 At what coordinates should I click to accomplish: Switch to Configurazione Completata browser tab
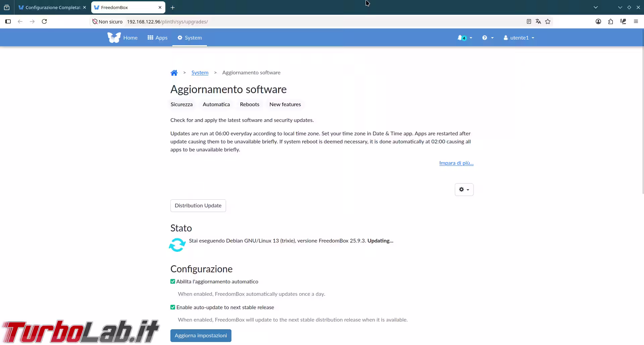pyautogui.click(x=49, y=7)
